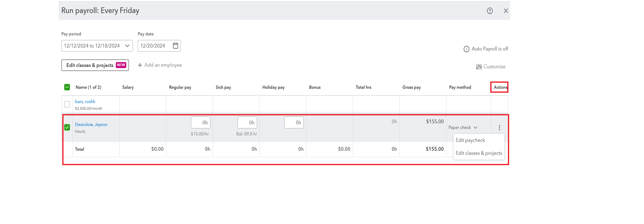Open the barz, roshh employee link
The image size is (644, 224).
click(x=85, y=101)
